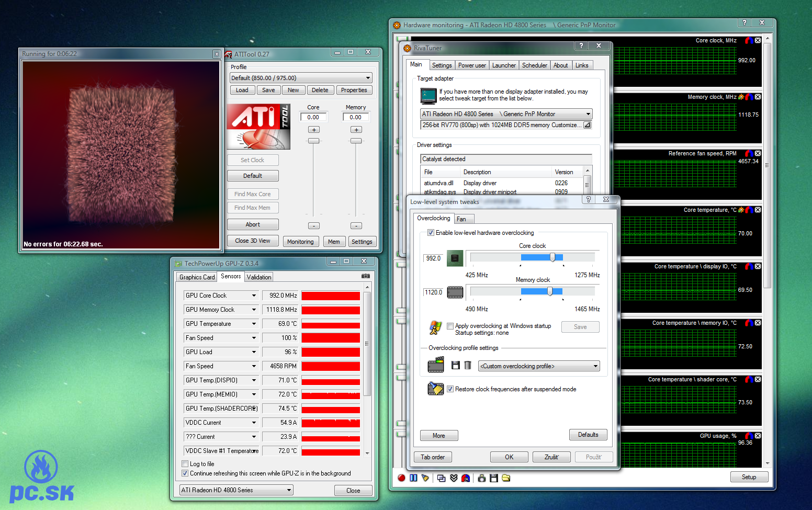Click the More button in Low-level system tweaks
812x510 pixels.
(439, 436)
